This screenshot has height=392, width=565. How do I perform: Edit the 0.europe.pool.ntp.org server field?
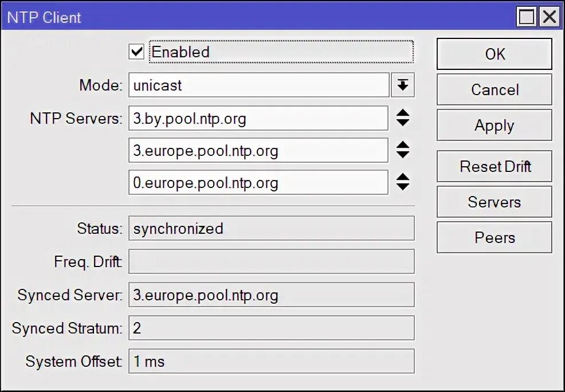click(258, 182)
